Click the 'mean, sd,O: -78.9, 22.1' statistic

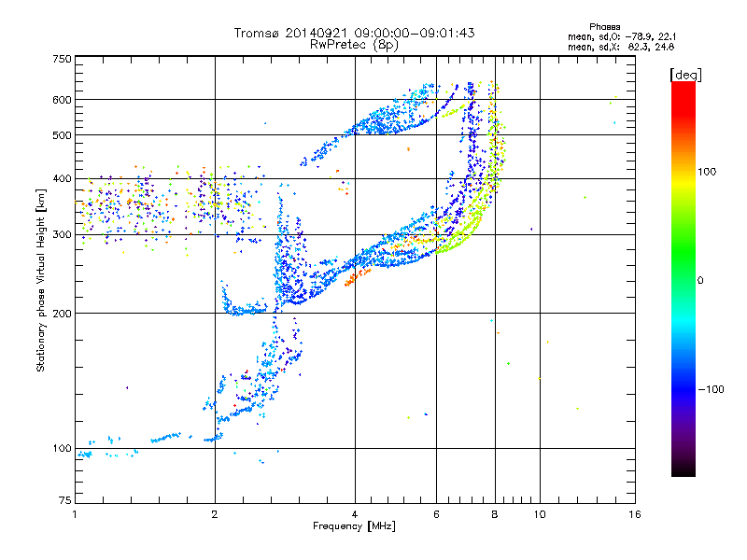pos(622,36)
